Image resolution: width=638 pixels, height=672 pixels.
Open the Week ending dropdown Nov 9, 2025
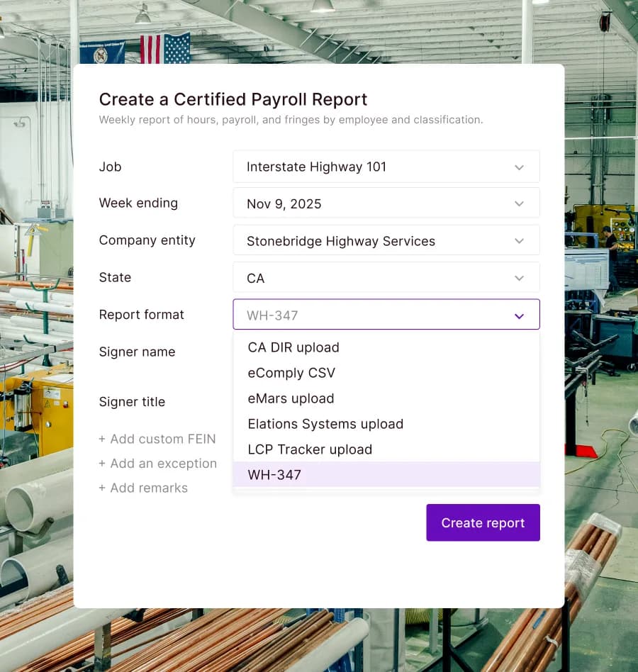point(386,203)
